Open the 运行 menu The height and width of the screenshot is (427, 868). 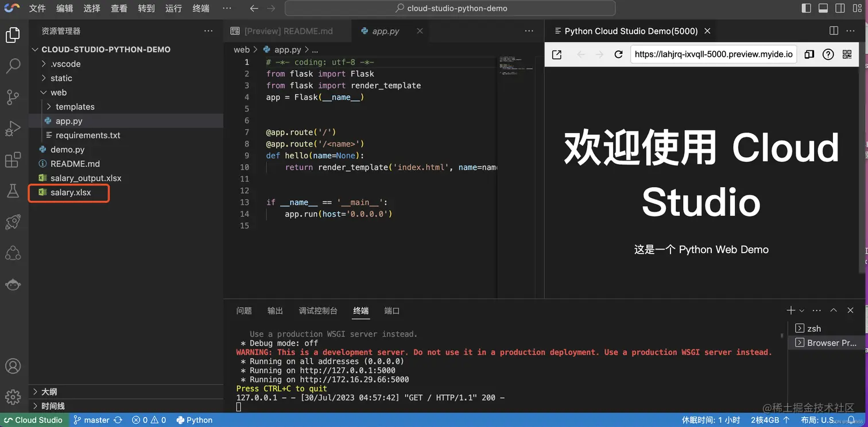point(173,8)
